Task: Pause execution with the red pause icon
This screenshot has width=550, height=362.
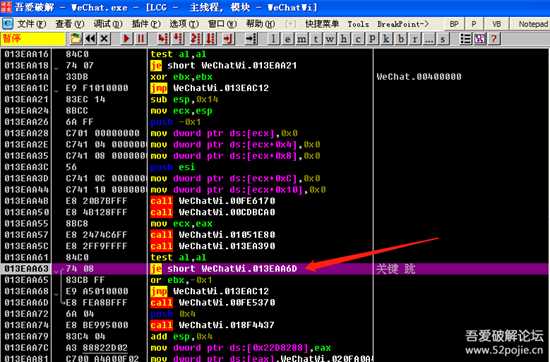Action: pyautogui.click(x=141, y=39)
